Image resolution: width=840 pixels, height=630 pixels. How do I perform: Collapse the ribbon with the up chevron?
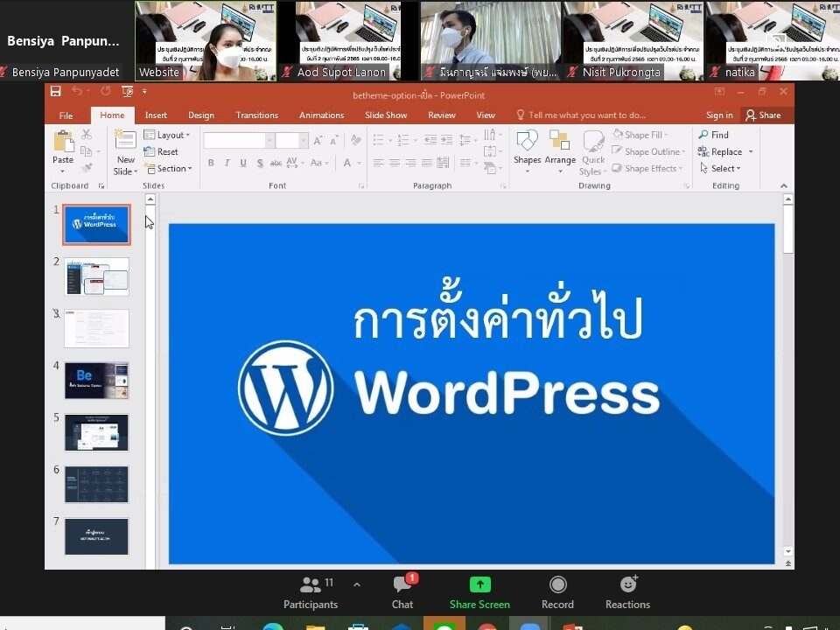click(784, 185)
